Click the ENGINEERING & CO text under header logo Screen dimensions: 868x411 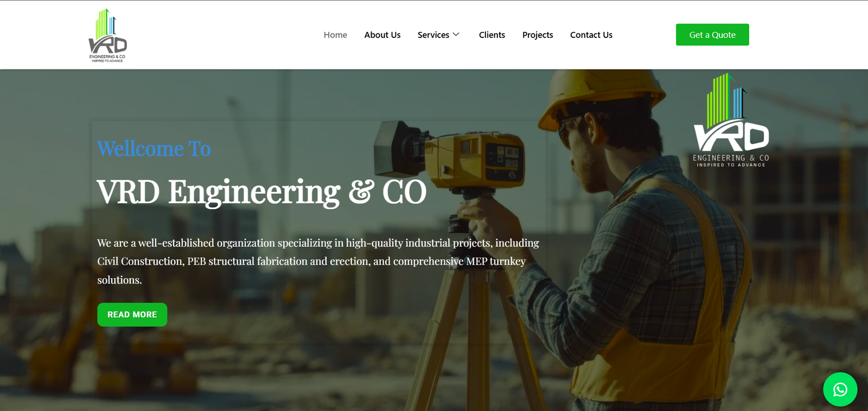(107, 56)
